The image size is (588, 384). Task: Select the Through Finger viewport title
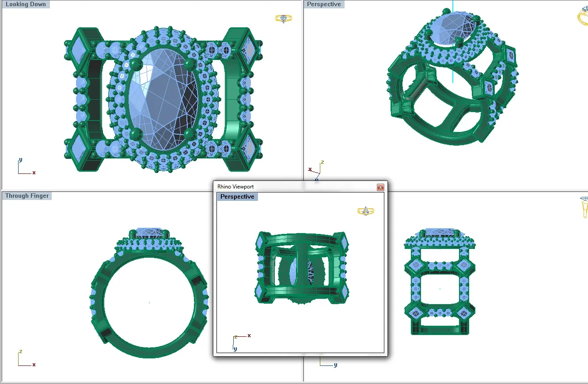(27, 196)
